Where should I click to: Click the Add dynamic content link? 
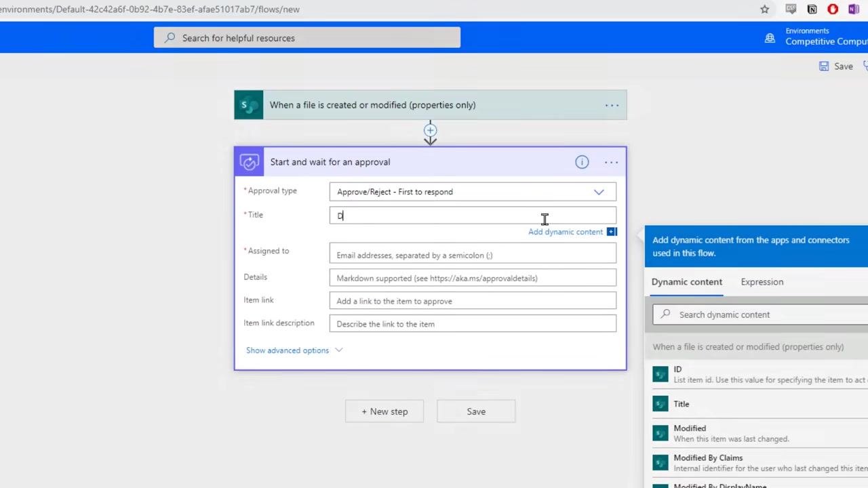coord(566,232)
